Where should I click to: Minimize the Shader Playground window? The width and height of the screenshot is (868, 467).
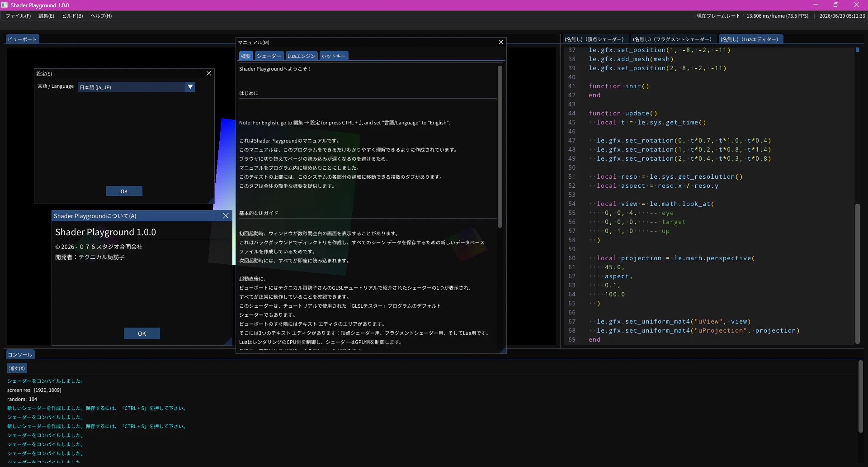point(816,5)
